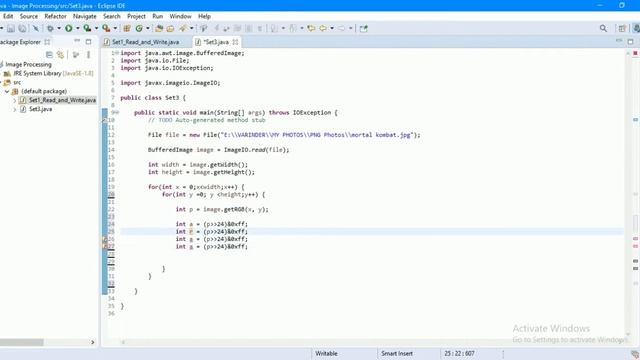
Task: Toggle Link with Editor in Package Explorer
Action: click(60, 55)
